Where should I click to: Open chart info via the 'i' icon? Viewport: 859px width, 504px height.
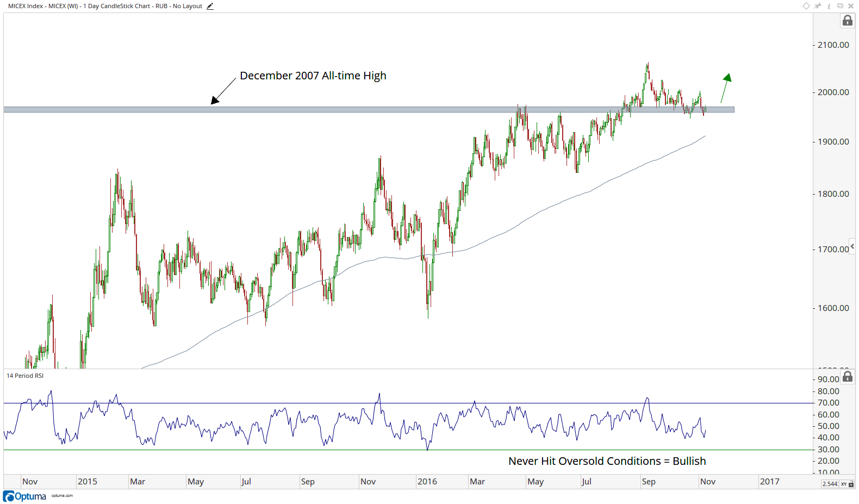pyautogui.click(x=829, y=6)
